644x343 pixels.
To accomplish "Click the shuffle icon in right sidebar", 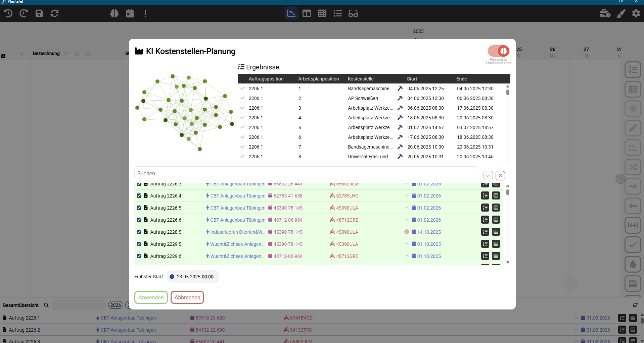I will (633, 167).
